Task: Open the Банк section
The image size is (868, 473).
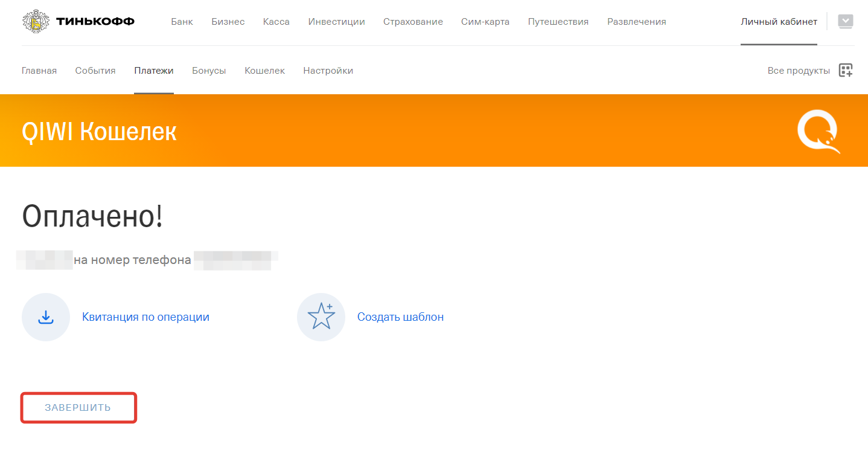Action: (x=182, y=22)
